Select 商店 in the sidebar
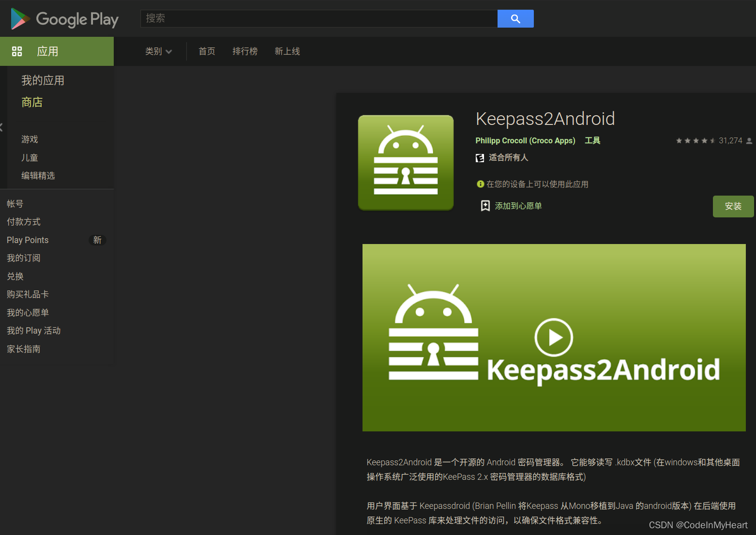 [32, 102]
